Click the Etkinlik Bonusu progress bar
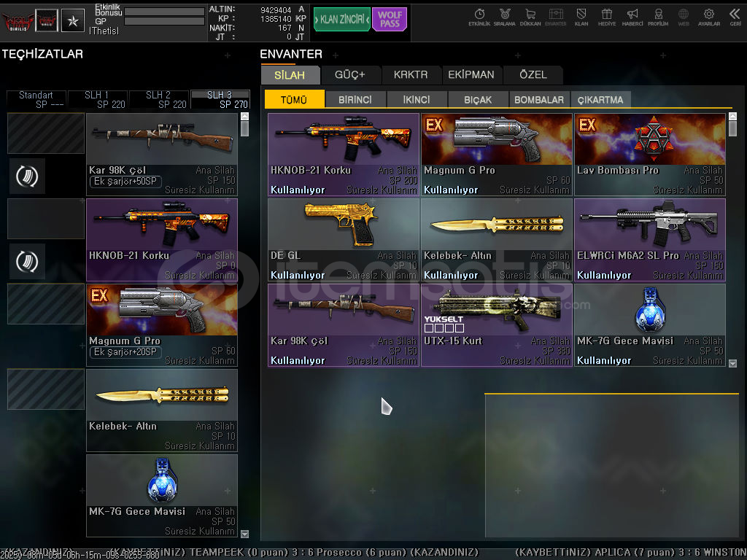 click(164, 12)
